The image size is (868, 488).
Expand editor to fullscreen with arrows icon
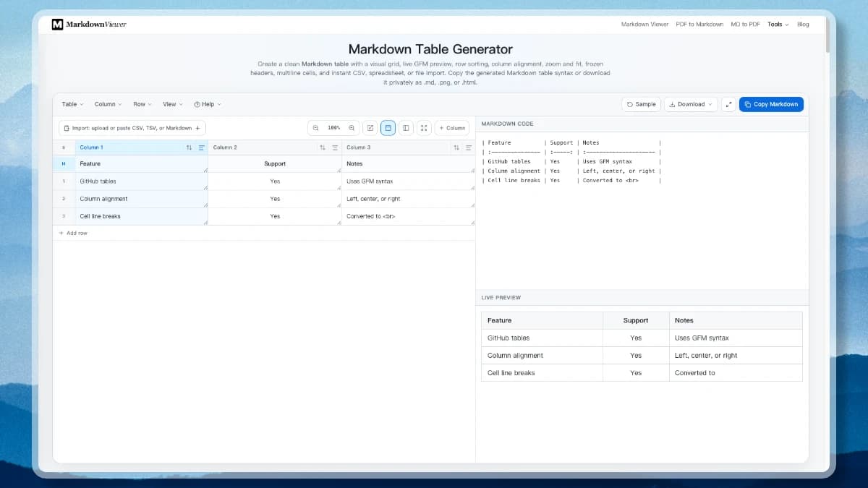(728, 104)
